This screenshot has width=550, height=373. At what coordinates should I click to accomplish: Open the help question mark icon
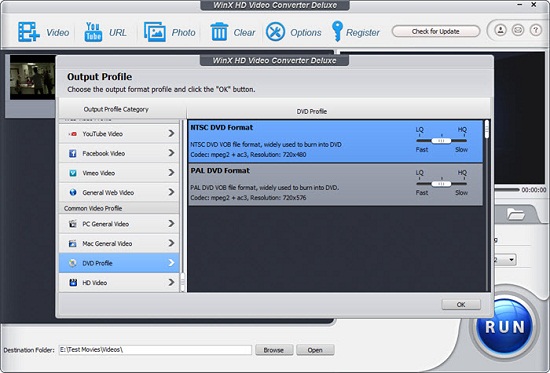tap(536, 30)
